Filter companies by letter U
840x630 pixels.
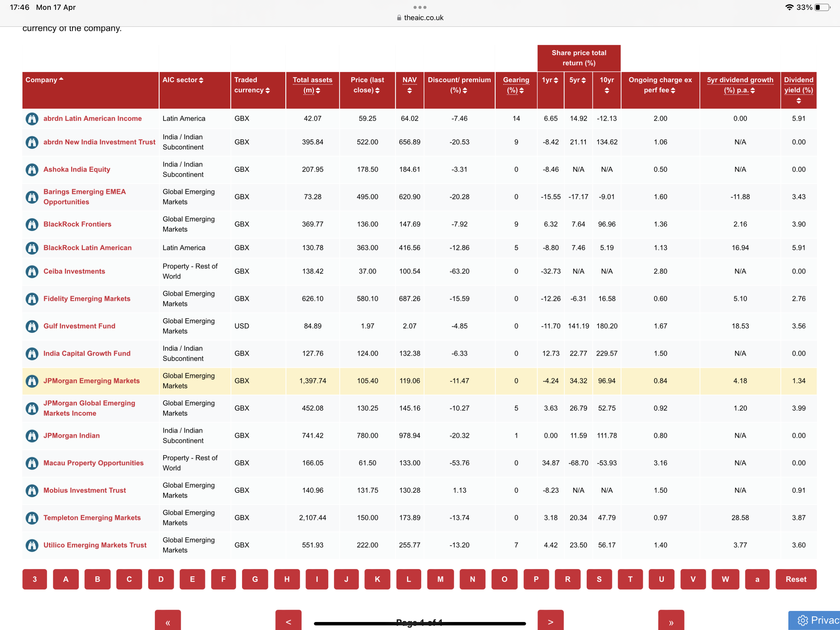click(x=662, y=579)
